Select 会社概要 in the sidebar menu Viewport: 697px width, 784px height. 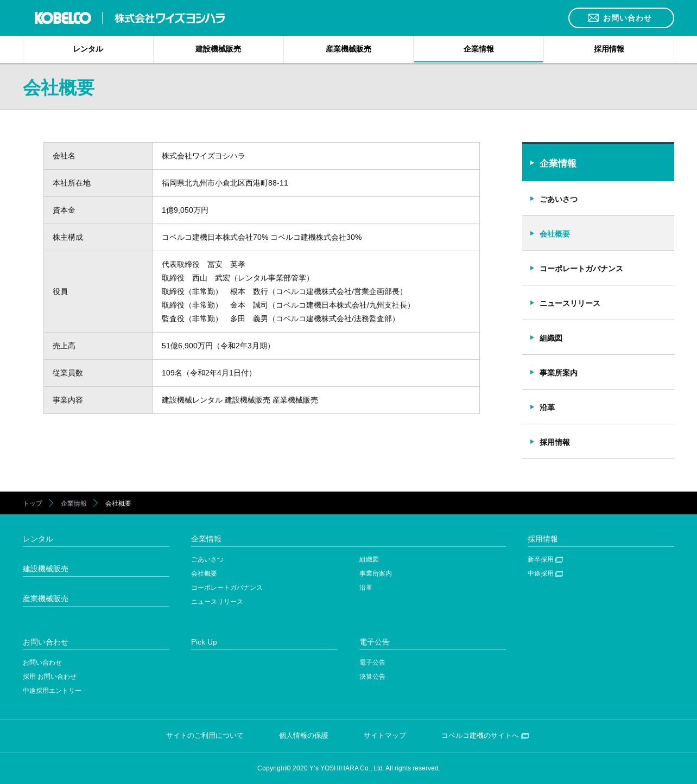pos(598,234)
